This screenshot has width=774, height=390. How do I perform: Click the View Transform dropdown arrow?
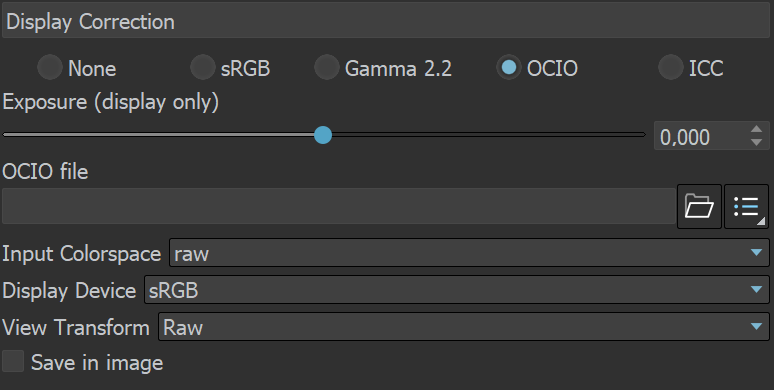tap(756, 327)
